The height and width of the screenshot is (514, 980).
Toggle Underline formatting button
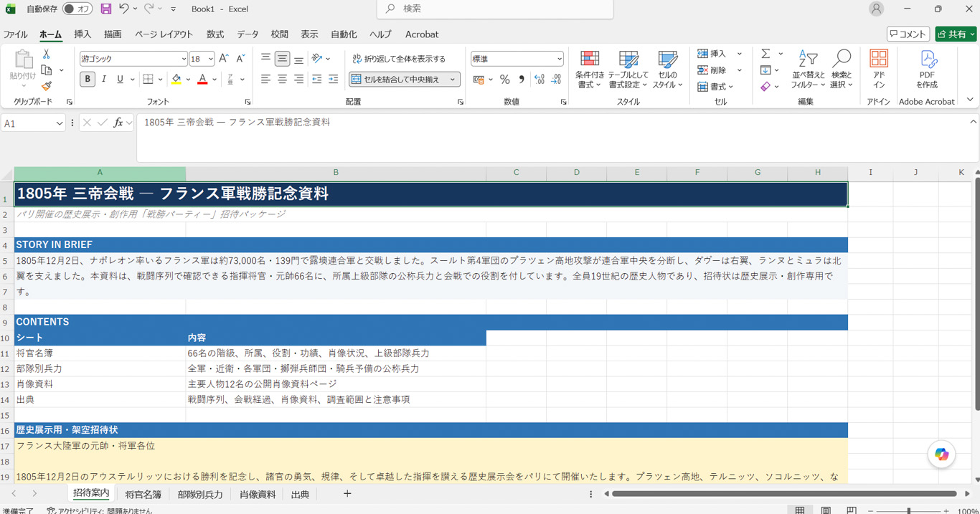click(120, 79)
